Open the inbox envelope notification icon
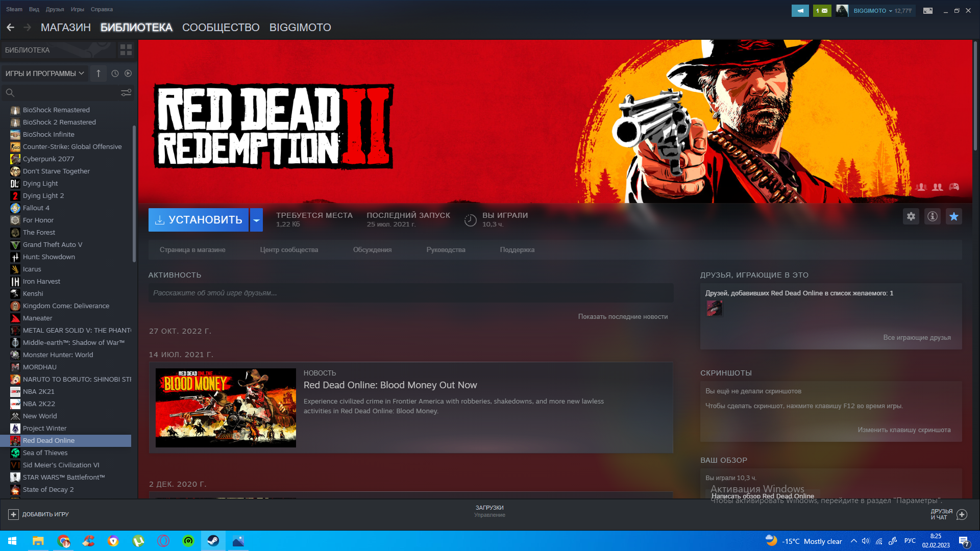The image size is (980, 551). [x=822, y=11]
